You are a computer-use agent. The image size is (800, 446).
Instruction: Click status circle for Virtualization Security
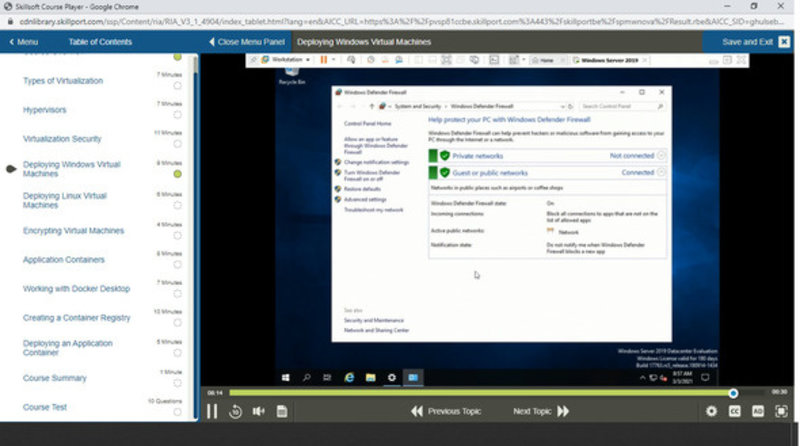pos(177,144)
